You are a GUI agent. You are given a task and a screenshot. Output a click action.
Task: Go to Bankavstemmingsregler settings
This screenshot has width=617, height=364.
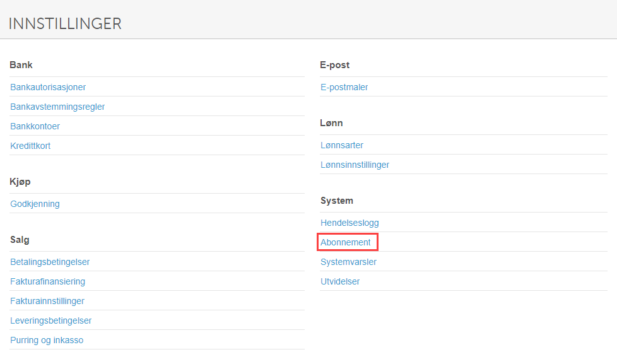pos(57,107)
